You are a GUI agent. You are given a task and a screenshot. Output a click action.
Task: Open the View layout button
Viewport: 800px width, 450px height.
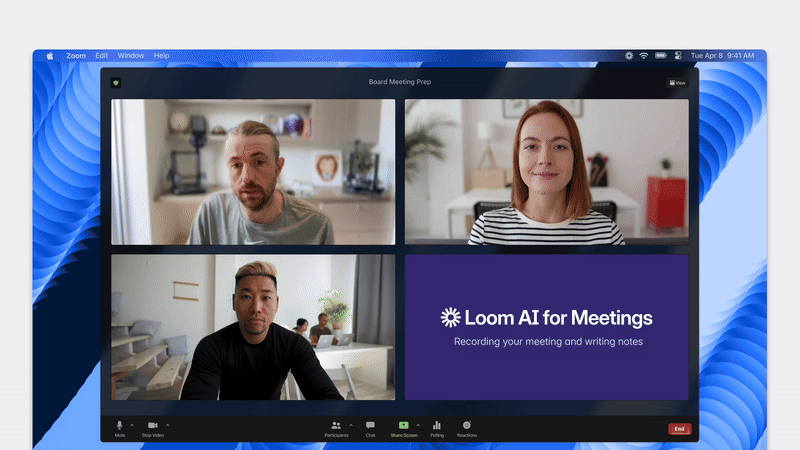pos(678,83)
